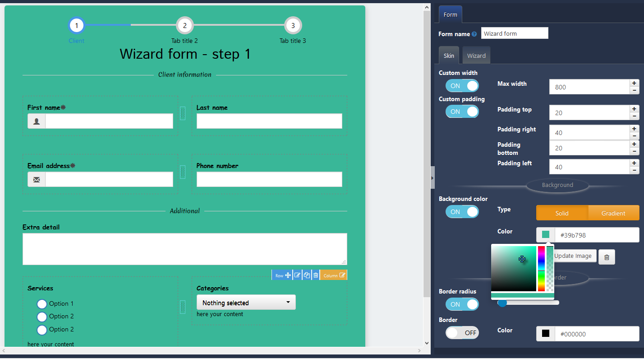Screen dimensions: 644x359
Task: Click the Tab title 2 label
Action: coord(184,41)
